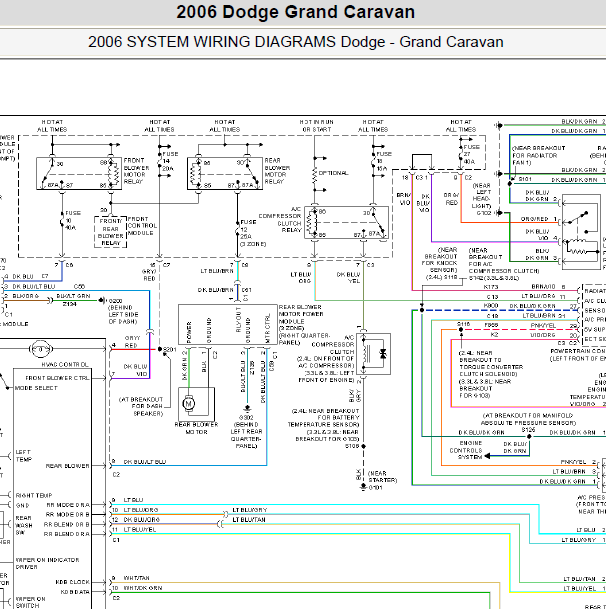Viewport: 606px width, 609px height.
Task: Click the rear blower motor "M" symbol
Action: 189,404
